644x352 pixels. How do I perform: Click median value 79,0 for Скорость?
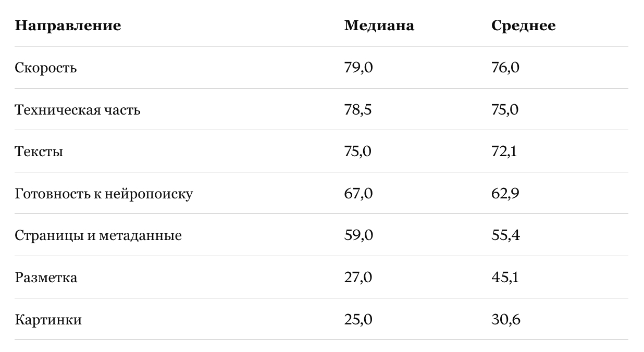click(358, 68)
